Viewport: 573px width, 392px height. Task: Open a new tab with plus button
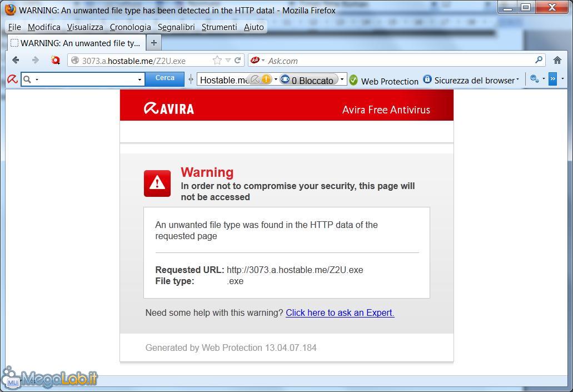coord(154,43)
